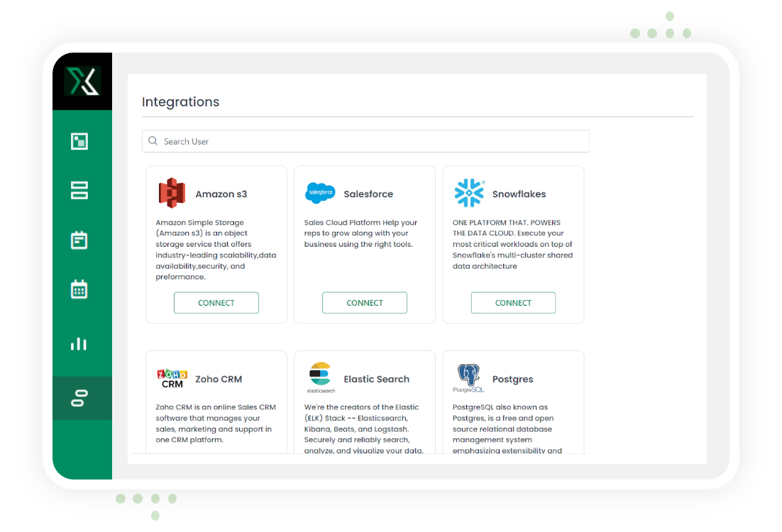Screen dimensions: 782x532
Task: Connect the Salesforce integration
Action: tap(364, 302)
